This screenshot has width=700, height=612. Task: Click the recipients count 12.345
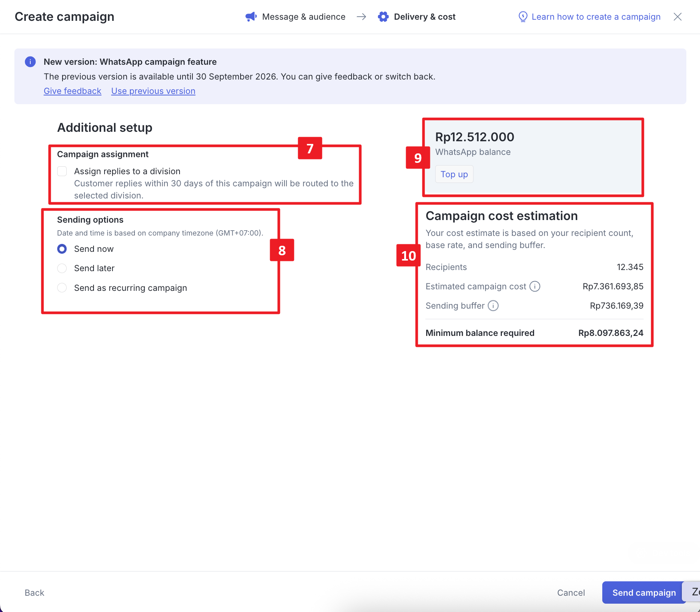630,267
